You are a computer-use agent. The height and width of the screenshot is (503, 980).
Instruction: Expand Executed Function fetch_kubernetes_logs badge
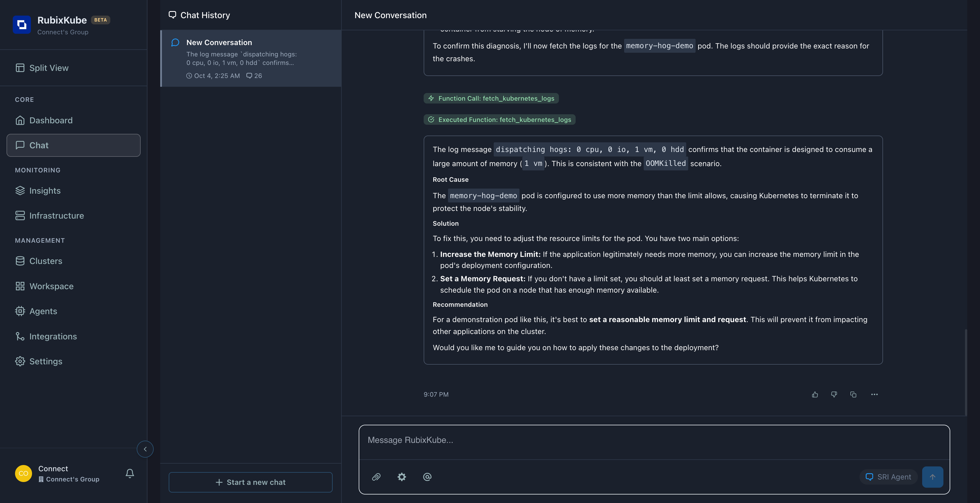click(499, 120)
